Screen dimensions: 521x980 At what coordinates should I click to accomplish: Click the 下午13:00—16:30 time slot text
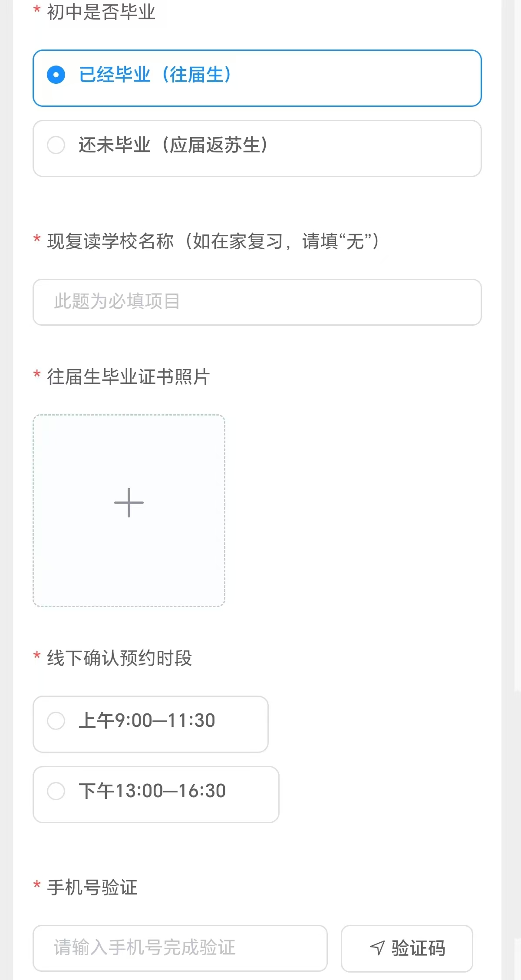pyautogui.click(x=152, y=791)
